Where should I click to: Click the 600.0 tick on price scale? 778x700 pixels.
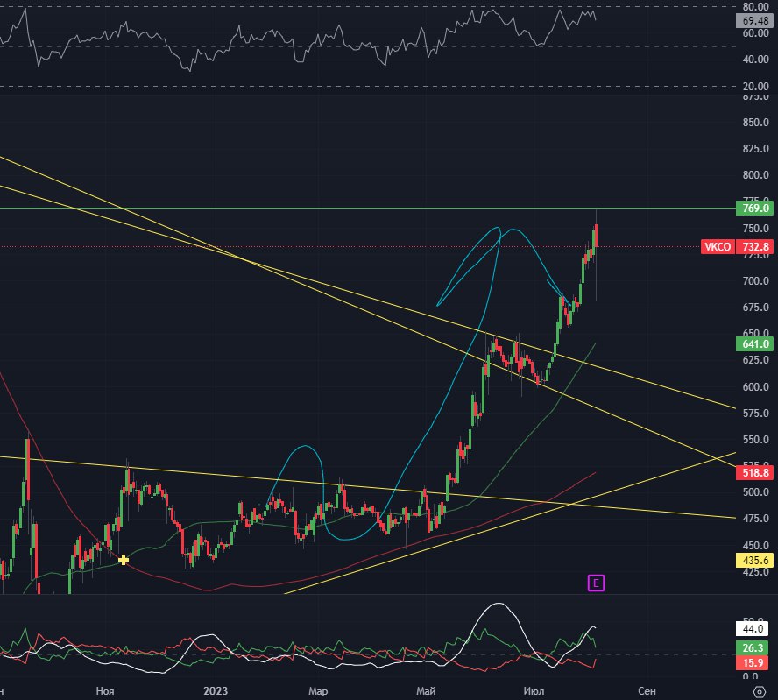[x=755, y=387]
